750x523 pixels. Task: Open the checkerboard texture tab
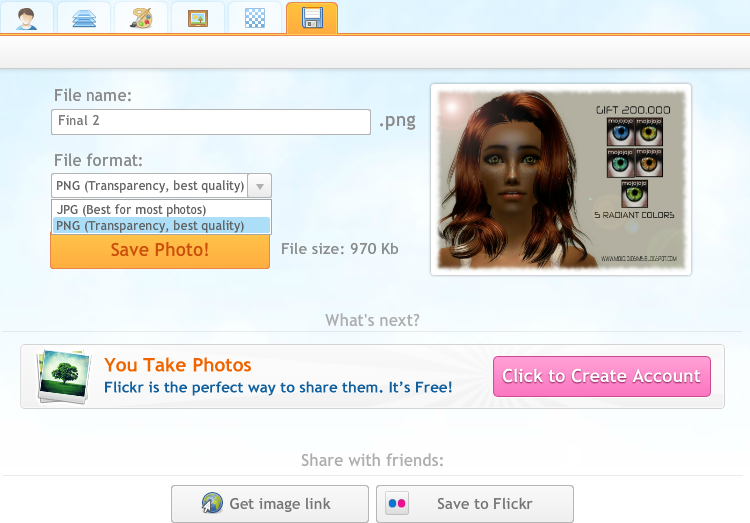pyautogui.click(x=255, y=18)
